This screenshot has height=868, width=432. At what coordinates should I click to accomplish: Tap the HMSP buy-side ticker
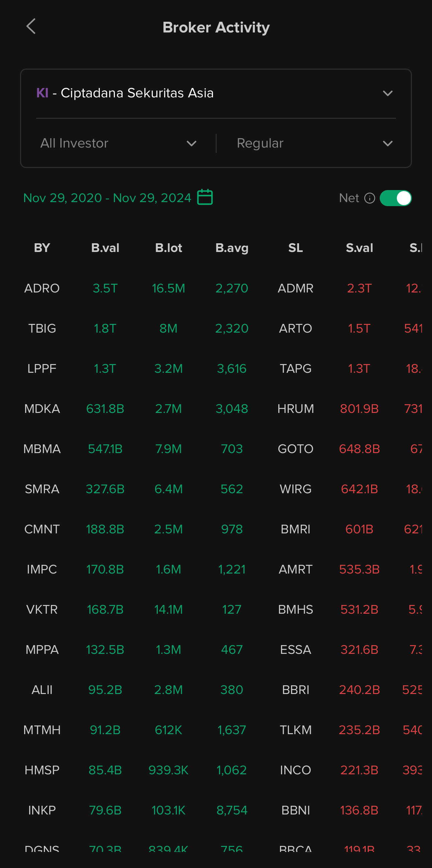click(x=42, y=770)
